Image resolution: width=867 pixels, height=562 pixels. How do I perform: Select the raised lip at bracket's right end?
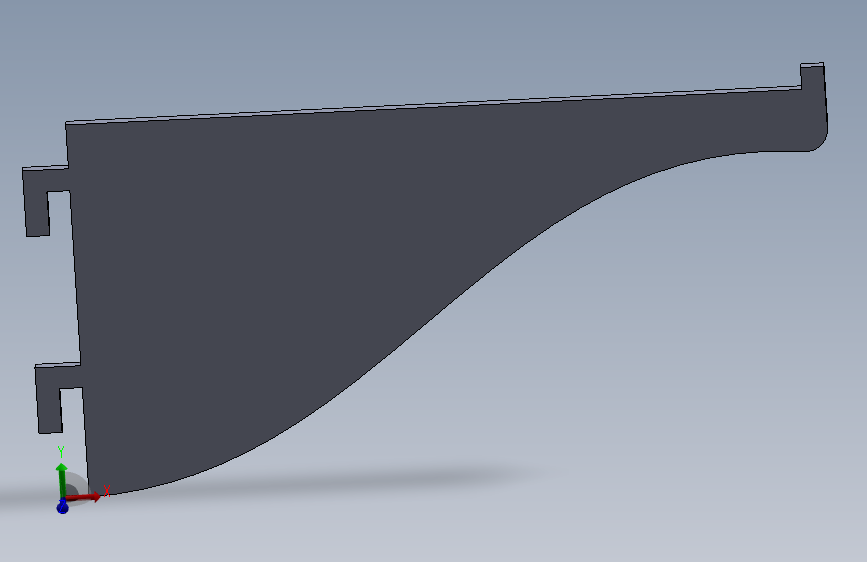pyautogui.click(x=813, y=77)
